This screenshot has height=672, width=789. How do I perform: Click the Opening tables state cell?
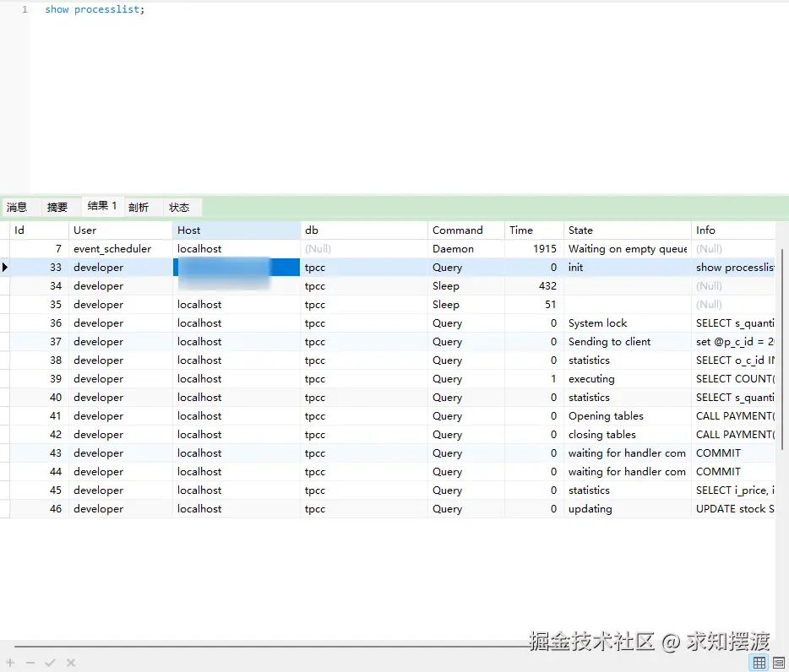point(628,416)
